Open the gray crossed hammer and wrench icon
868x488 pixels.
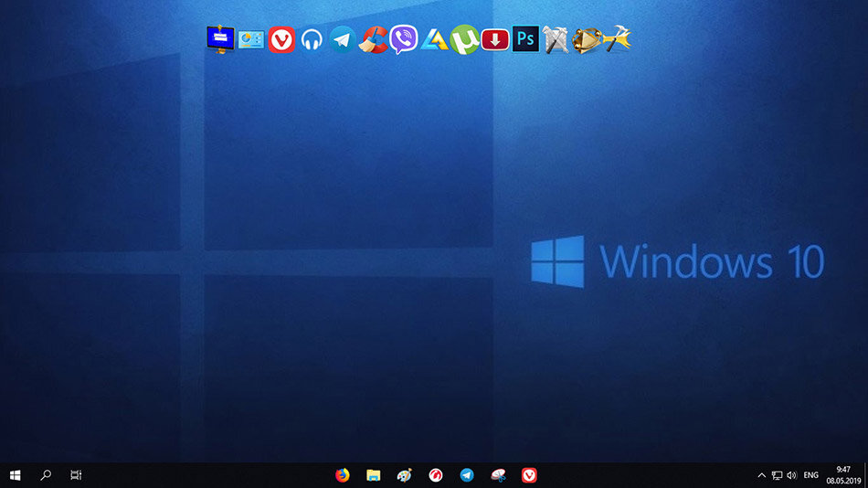click(556, 40)
